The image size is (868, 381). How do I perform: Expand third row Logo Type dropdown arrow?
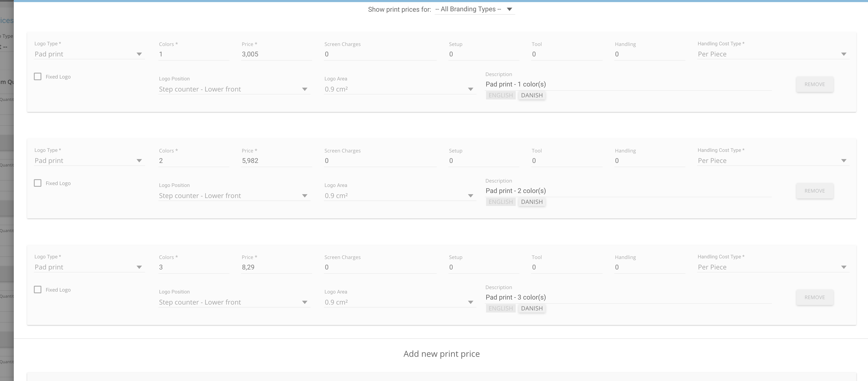point(139,267)
